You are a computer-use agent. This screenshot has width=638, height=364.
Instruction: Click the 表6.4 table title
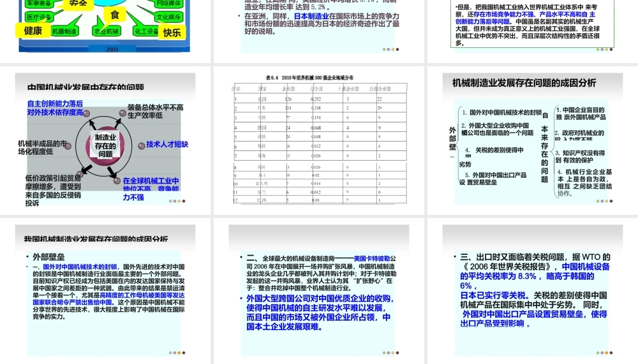click(309, 78)
